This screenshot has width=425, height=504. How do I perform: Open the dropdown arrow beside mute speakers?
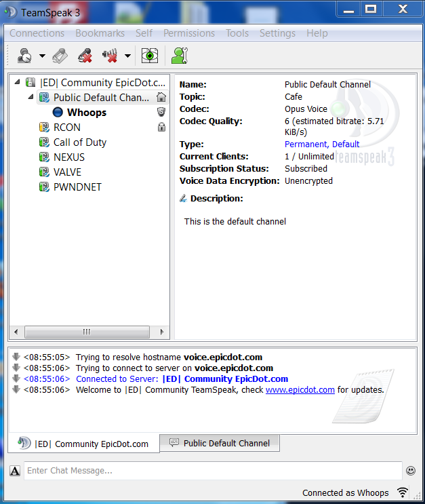[127, 56]
